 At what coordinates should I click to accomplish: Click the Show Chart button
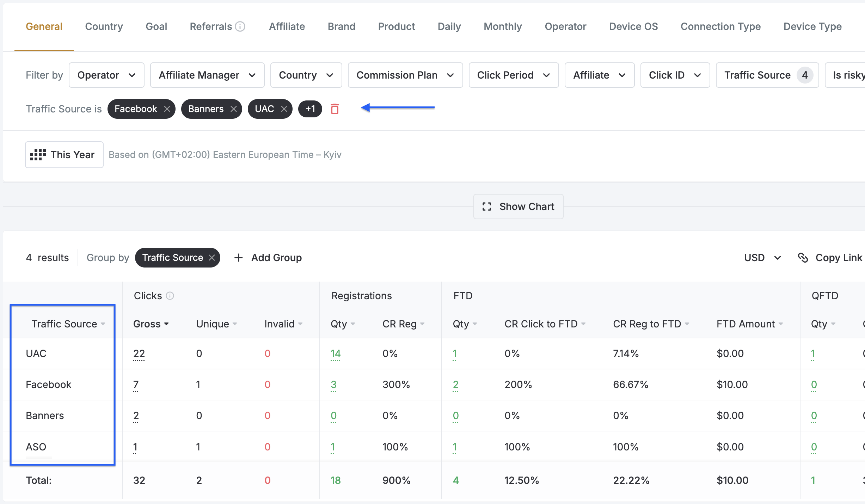click(x=518, y=207)
